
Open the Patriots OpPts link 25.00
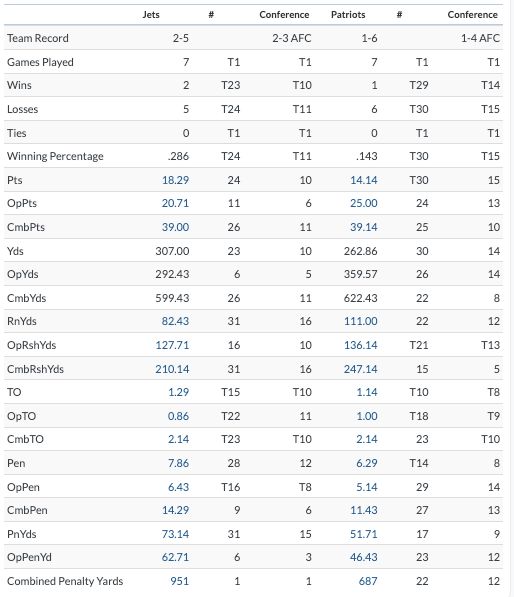click(364, 203)
